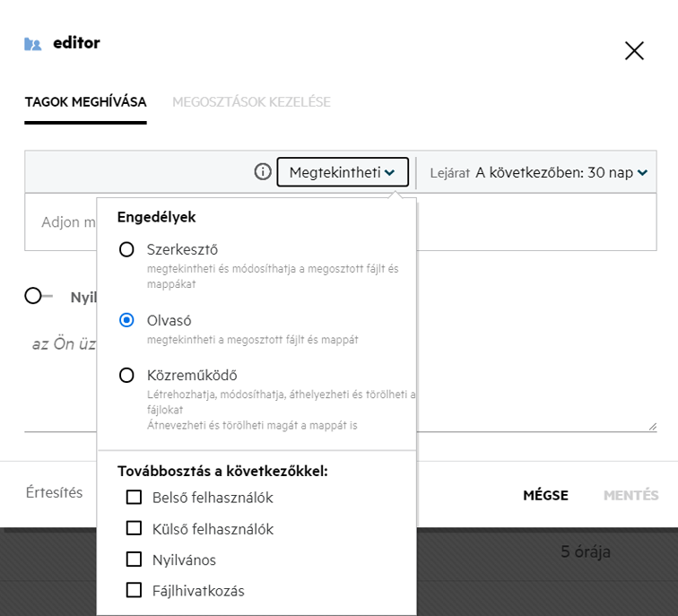
Task: Click the permissions info icon
Action: (263, 172)
